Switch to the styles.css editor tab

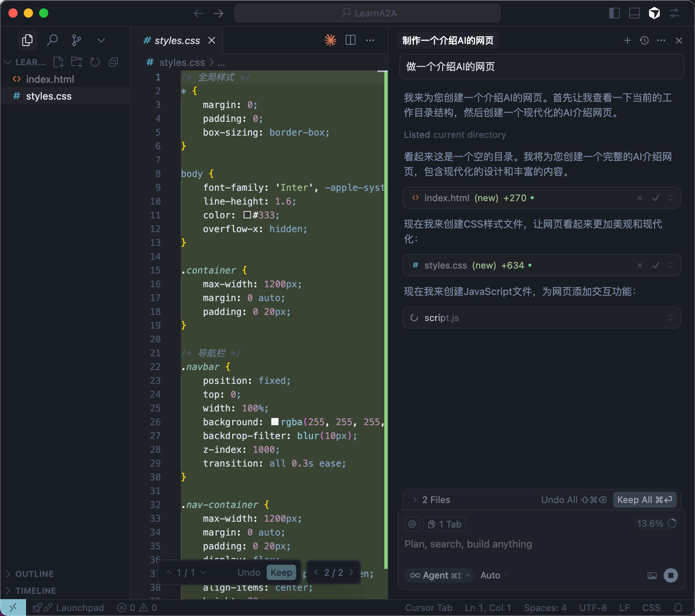[177, 41]
